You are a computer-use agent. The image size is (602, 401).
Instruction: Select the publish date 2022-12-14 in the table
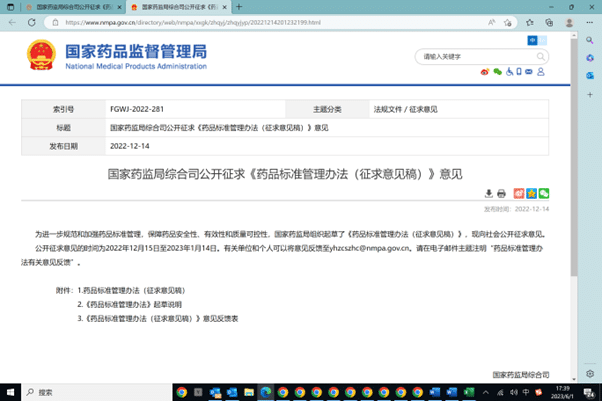click(130, 146)
